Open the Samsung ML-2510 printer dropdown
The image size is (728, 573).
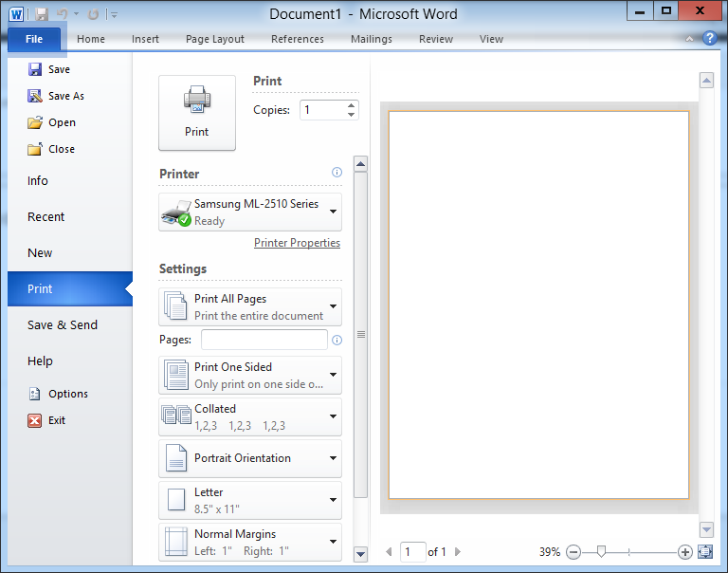click(250, 212)
